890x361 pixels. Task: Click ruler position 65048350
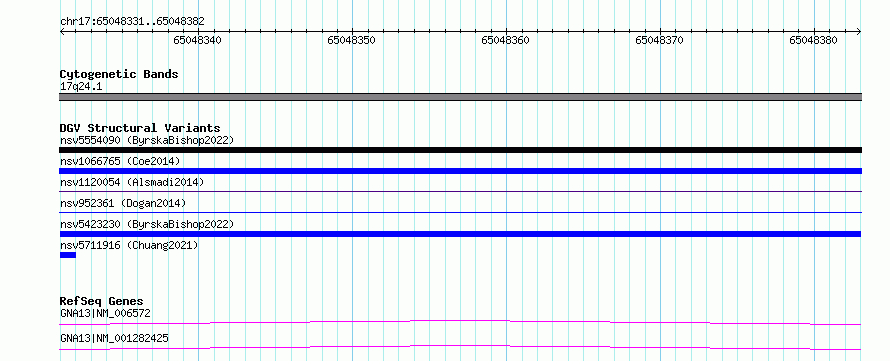[x=352, y=40]
